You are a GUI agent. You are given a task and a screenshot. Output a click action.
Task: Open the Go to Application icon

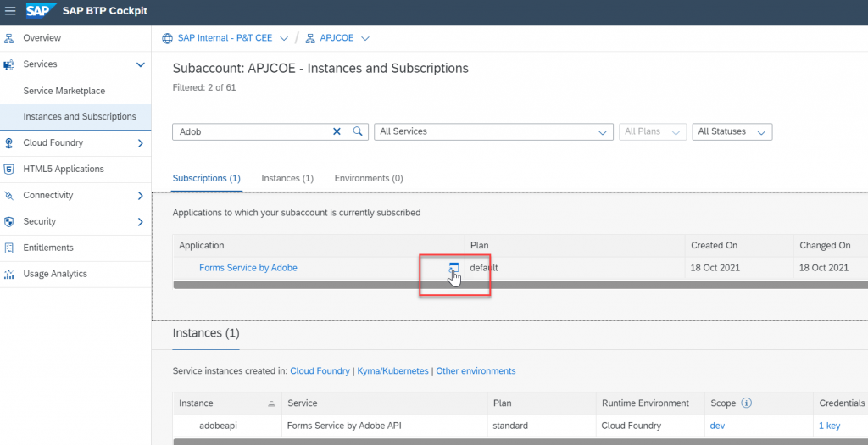pos(454,268)
